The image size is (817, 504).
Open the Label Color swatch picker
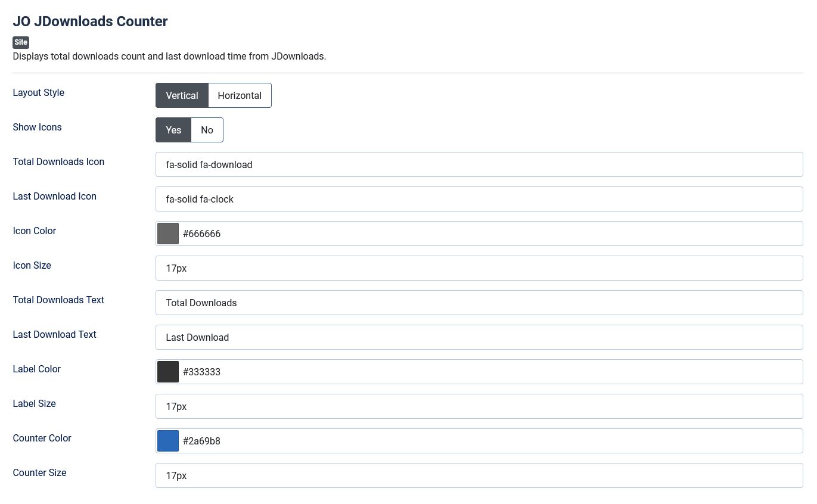(168, 372)
